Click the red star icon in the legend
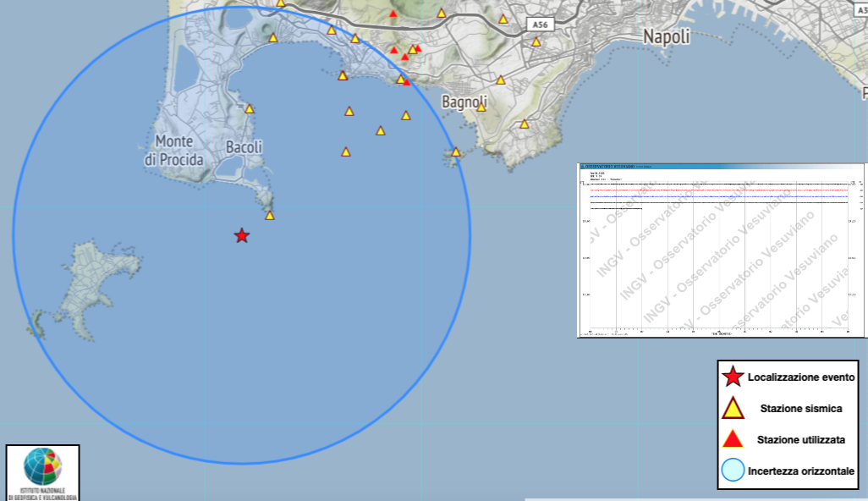Viewport: 868px width, 501px height. (732, 377)
